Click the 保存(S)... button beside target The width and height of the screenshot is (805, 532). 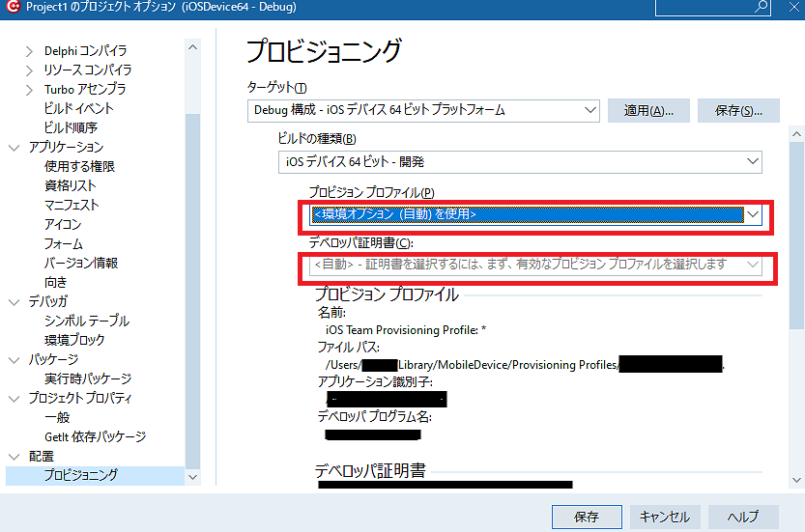[x=738, y=110]
